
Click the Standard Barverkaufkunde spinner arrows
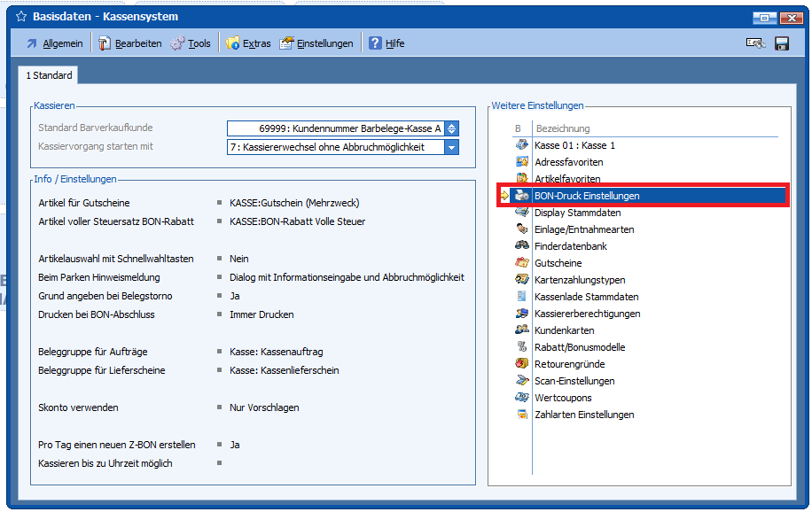(x=451, y=128)
